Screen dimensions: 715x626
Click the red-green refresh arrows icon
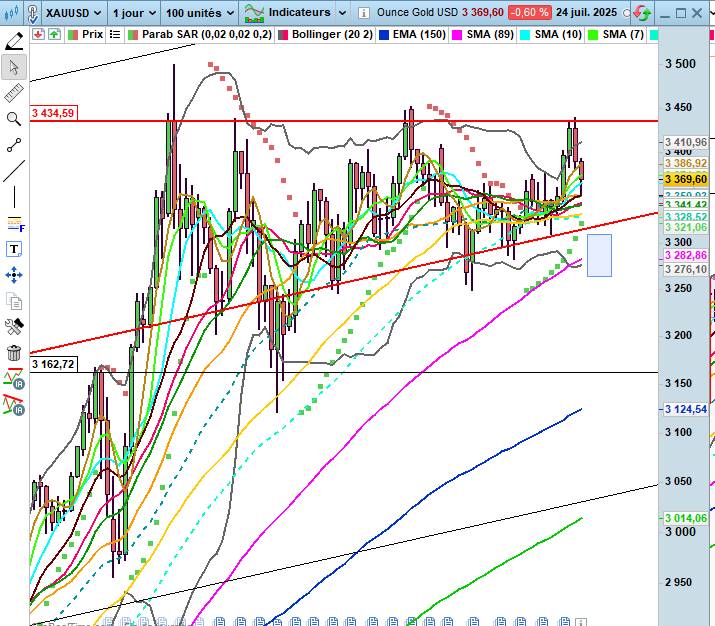coord(642,13)
